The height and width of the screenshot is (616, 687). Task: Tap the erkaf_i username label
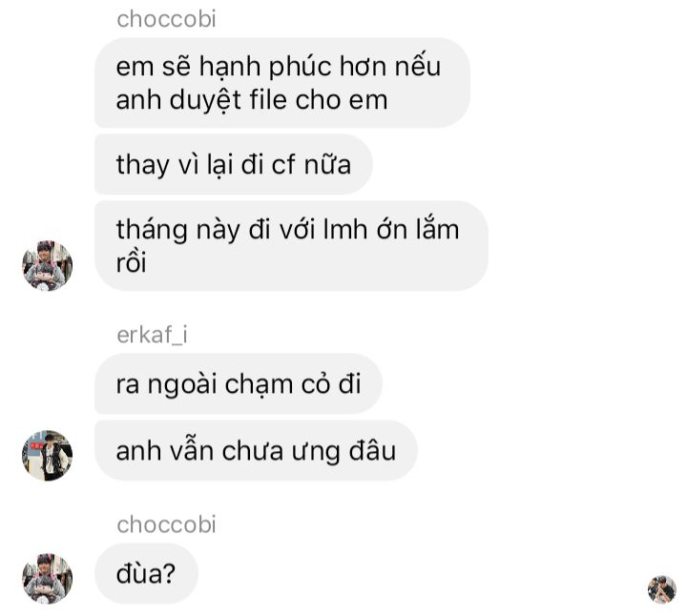[152, 335]
